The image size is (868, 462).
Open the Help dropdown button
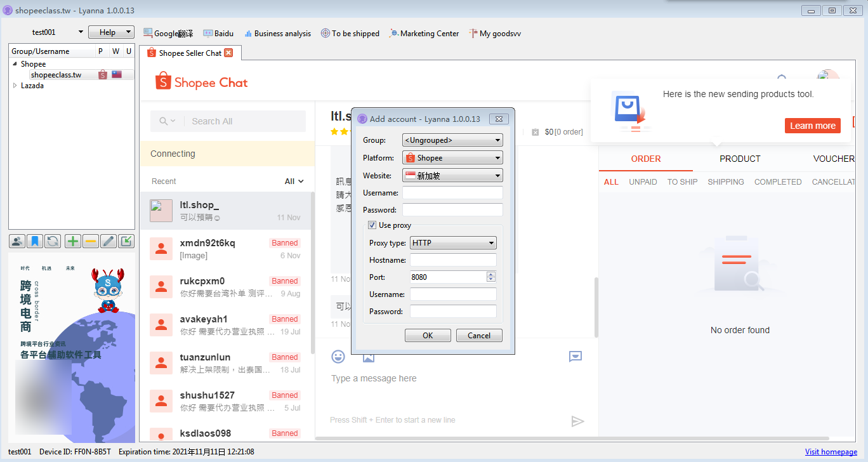click(x=111, y=32)
